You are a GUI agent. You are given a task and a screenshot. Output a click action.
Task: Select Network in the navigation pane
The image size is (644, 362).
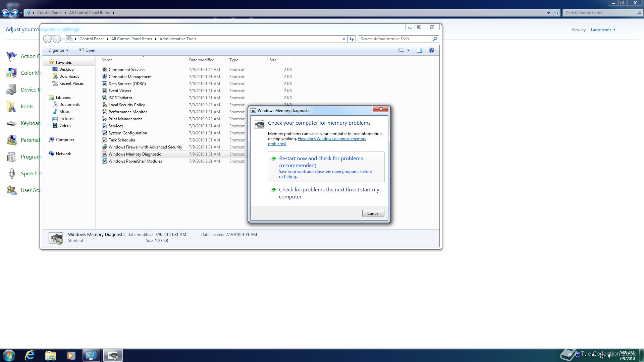tap(60, 154)
